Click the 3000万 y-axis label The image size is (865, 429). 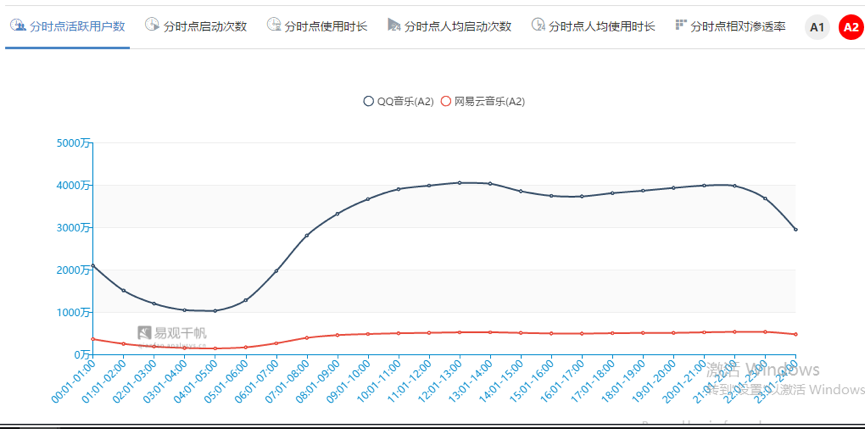(73, 227)
